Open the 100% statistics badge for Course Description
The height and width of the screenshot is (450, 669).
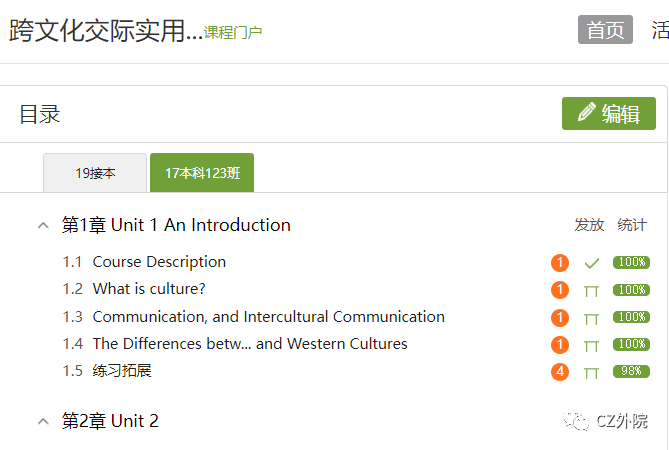(x=631, y=262)
